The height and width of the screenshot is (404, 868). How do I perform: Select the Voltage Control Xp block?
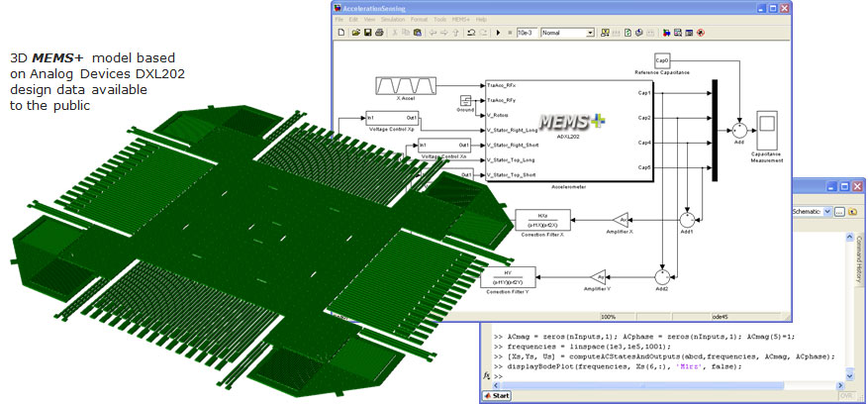(391, 118)
